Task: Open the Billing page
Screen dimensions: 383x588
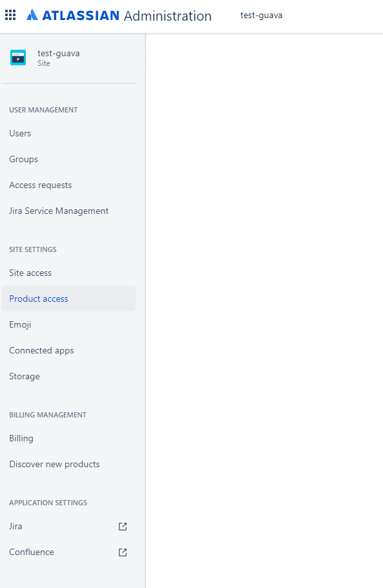Action: (68, 438)
